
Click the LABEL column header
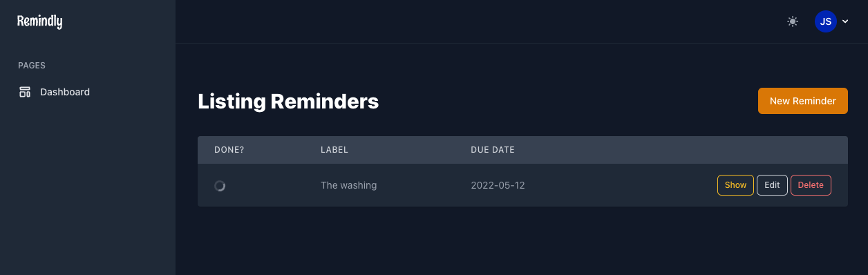(334, 150)
